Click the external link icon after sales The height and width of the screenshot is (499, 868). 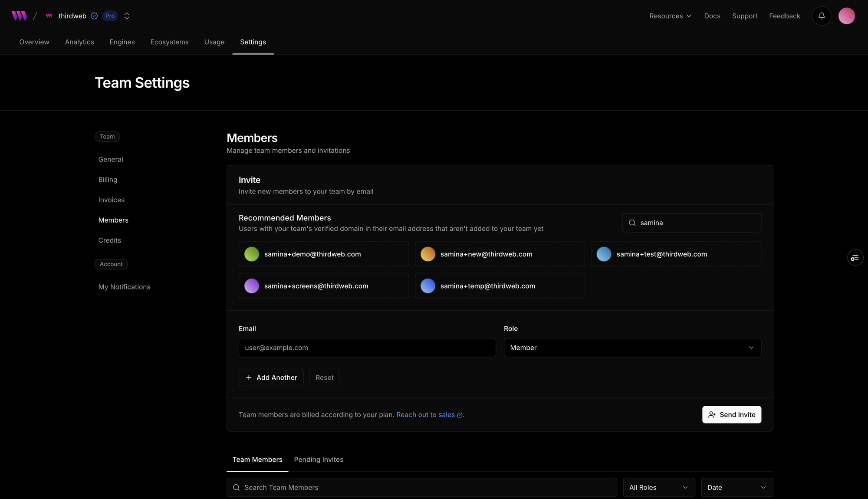pos(460,415)
